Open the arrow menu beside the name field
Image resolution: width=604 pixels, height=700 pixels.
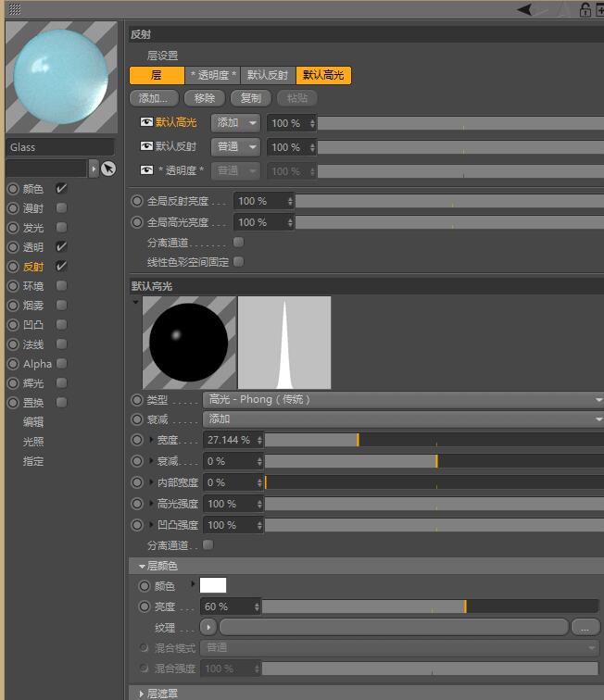tap(94, 169)
